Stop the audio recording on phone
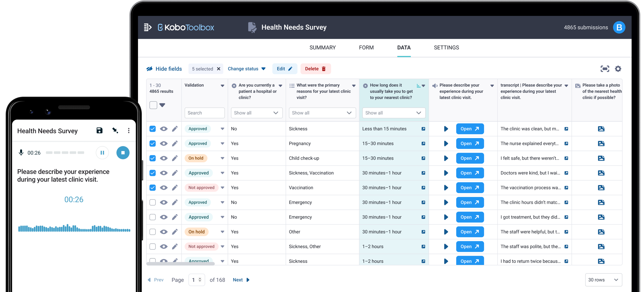Screen dimensions: 644x292 point(123,153)
